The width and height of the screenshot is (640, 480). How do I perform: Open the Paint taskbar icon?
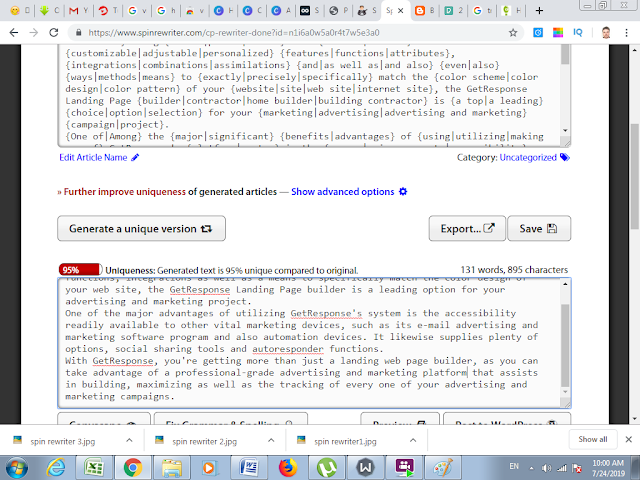point(443,468)
